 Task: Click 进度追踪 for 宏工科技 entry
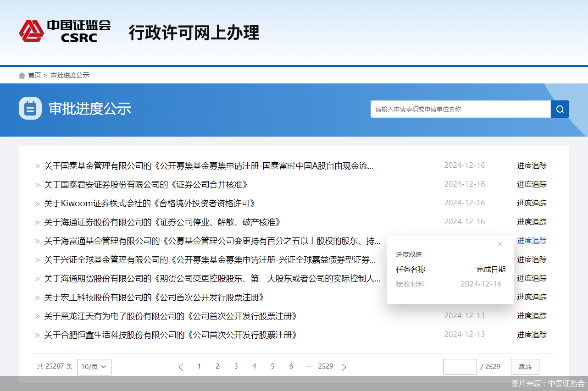(x=532, y=297)
